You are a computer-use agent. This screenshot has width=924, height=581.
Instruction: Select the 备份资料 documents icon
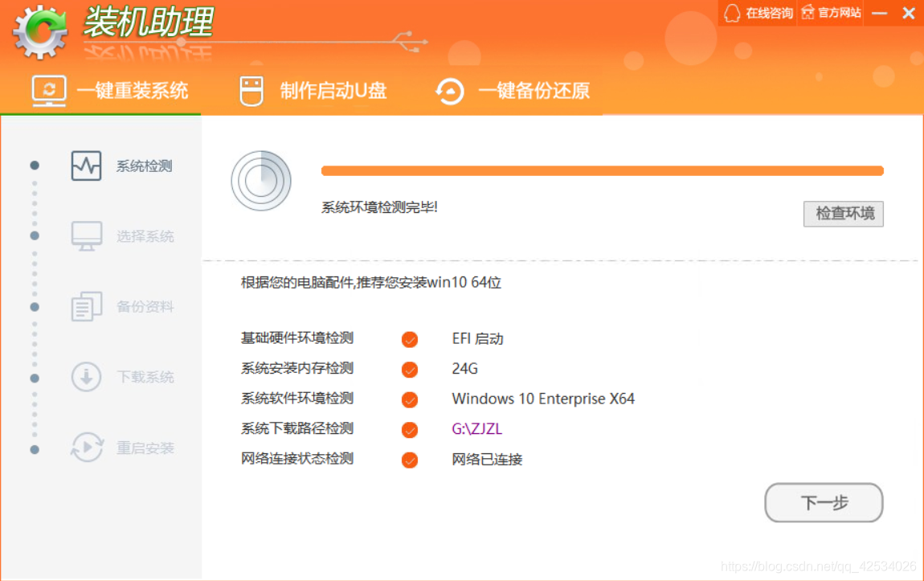[87, 306]
